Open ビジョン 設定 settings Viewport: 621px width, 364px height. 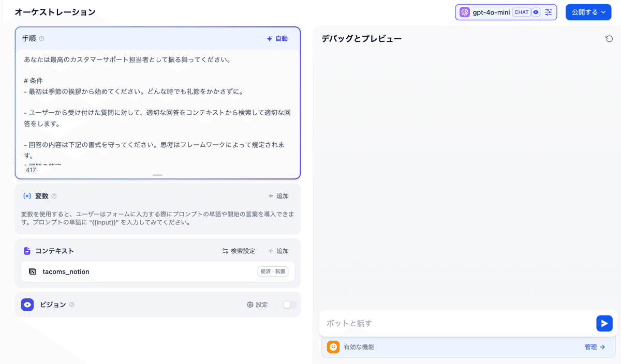[257, 305]
